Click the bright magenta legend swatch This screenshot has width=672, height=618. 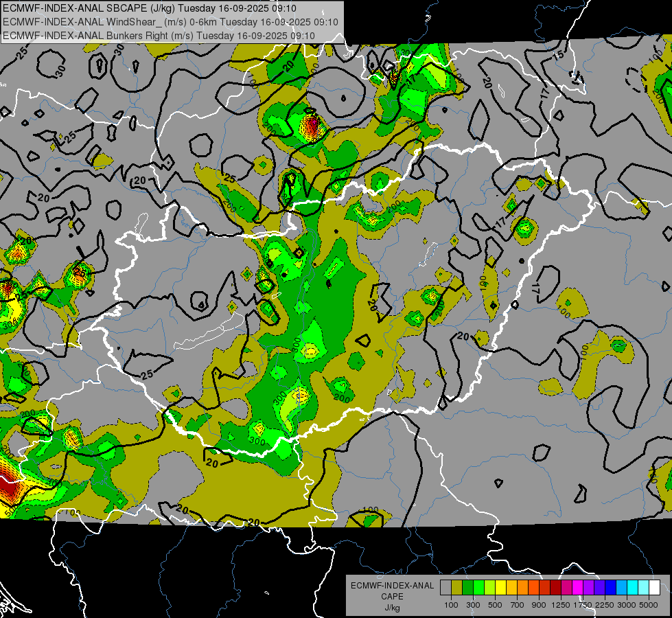[x=577, y=587]
